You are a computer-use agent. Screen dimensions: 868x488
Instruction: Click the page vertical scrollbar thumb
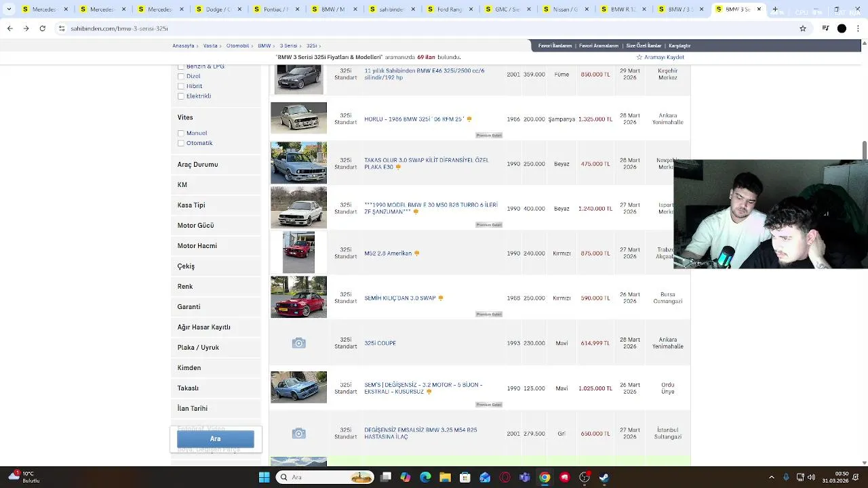click(x=864, y=149)
